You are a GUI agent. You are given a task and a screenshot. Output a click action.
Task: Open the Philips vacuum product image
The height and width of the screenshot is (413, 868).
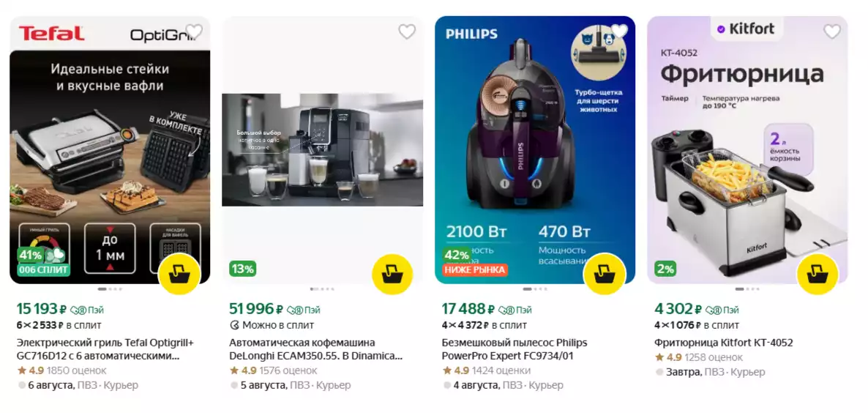[535, 149]
